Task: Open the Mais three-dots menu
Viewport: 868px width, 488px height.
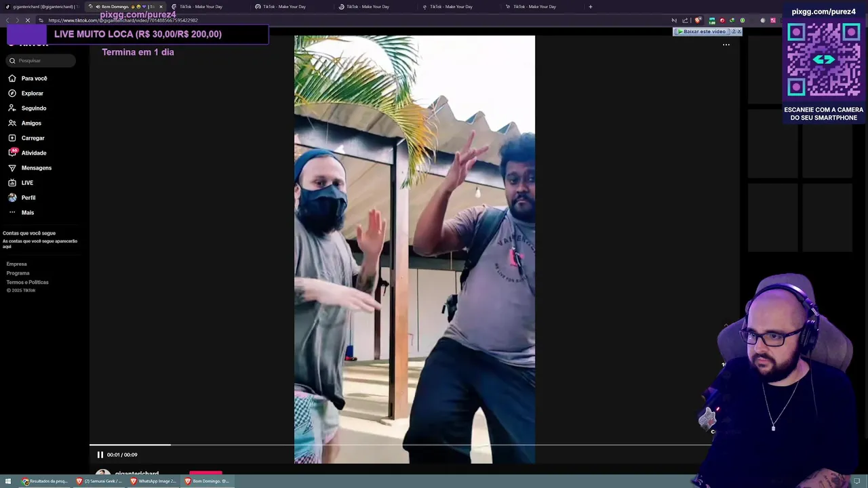Action: click(x=12, y=213)
